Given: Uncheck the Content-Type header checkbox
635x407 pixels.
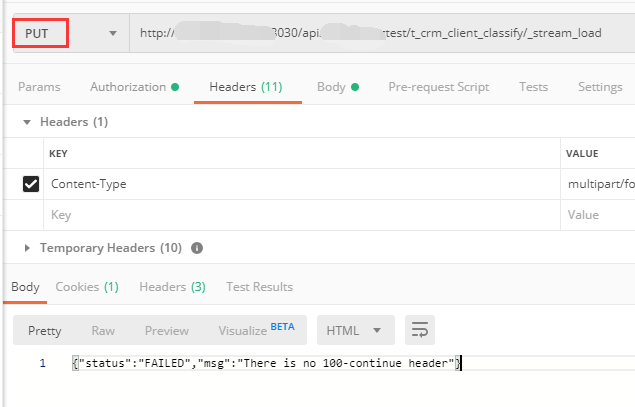Looking at the screenshot, I should tap(31, 184).
